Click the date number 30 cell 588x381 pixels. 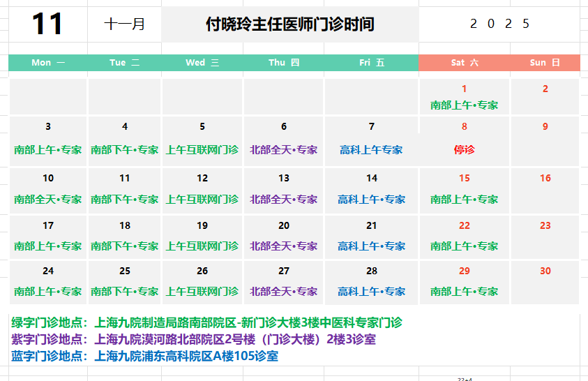(545, 271)
